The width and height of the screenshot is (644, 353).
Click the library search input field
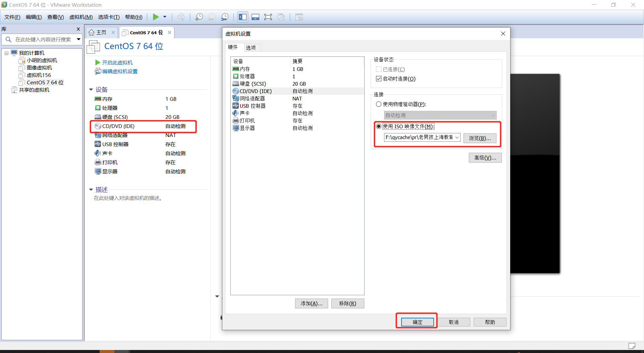click(x=43, y=39)
